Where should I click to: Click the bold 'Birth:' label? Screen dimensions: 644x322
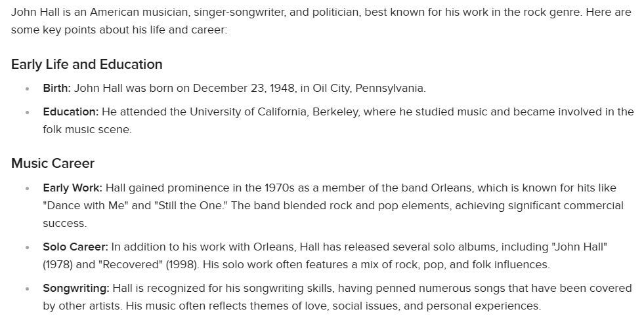[56, 88]
